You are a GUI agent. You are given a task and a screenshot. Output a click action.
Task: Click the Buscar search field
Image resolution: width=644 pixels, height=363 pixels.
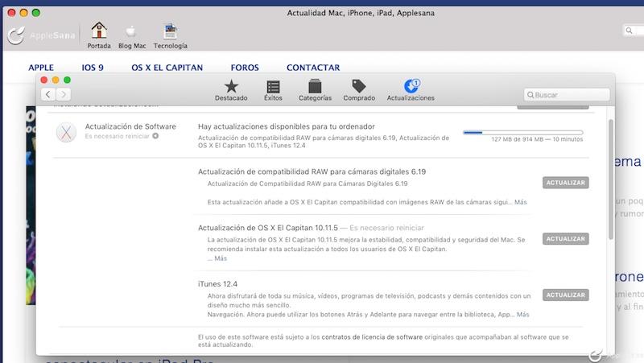tap(567, 95)
